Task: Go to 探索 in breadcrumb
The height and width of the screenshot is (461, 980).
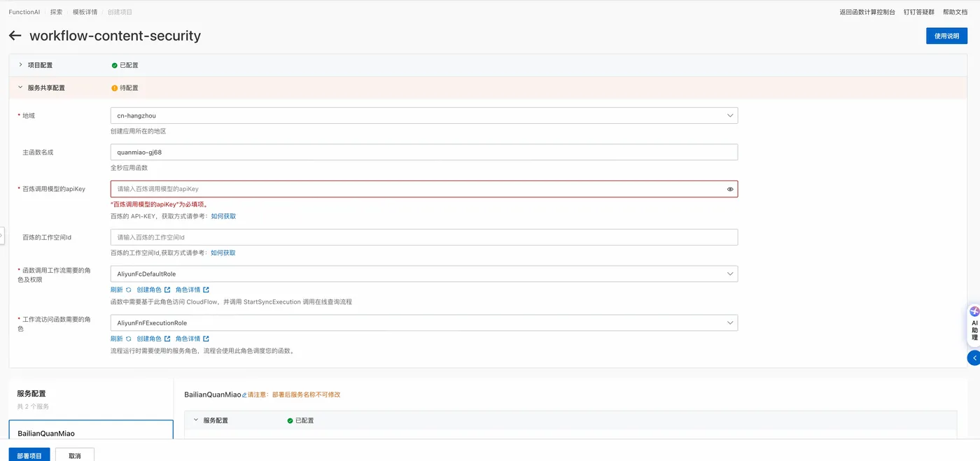Action: 56,12
